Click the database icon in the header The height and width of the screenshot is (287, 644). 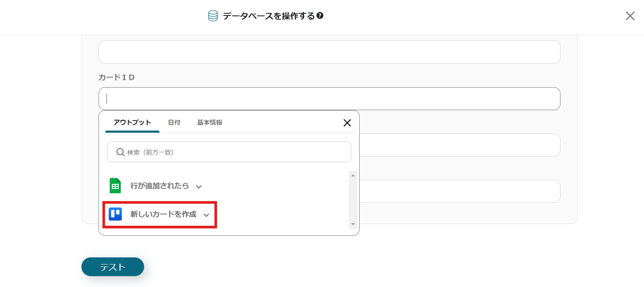(x=213, y=16)
